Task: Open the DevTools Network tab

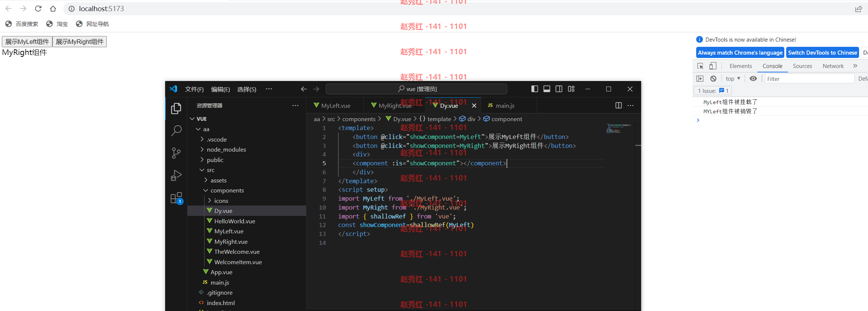Action: (x=833, y=66)
